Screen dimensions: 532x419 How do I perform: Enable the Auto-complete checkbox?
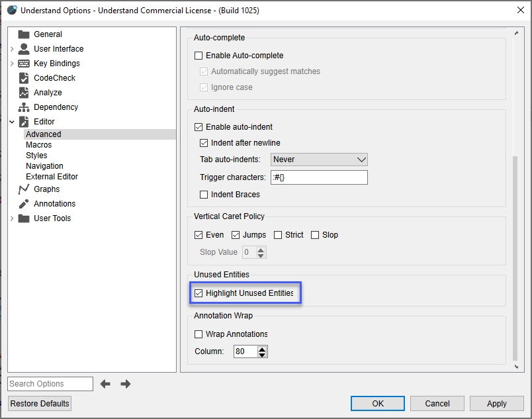[x=199, y=56]
